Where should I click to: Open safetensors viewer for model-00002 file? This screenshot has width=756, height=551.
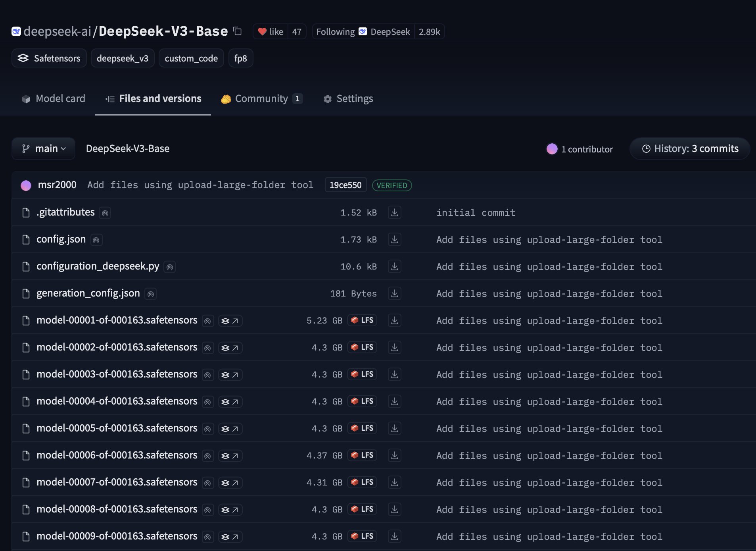230,348
